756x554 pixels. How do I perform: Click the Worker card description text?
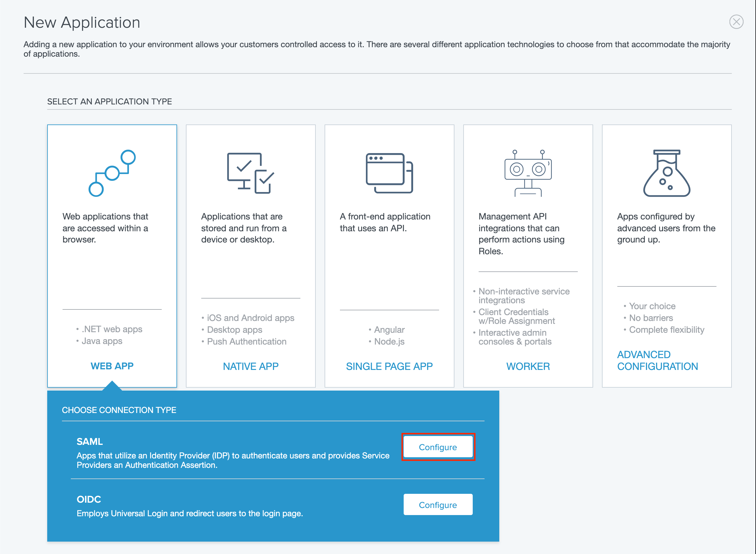point(521,234)
